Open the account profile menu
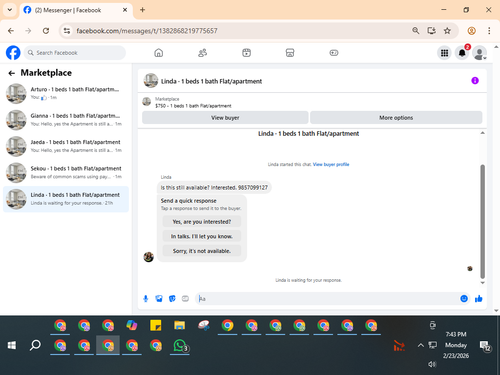Viewport: 500px width, 375px height. pos(480,53)
